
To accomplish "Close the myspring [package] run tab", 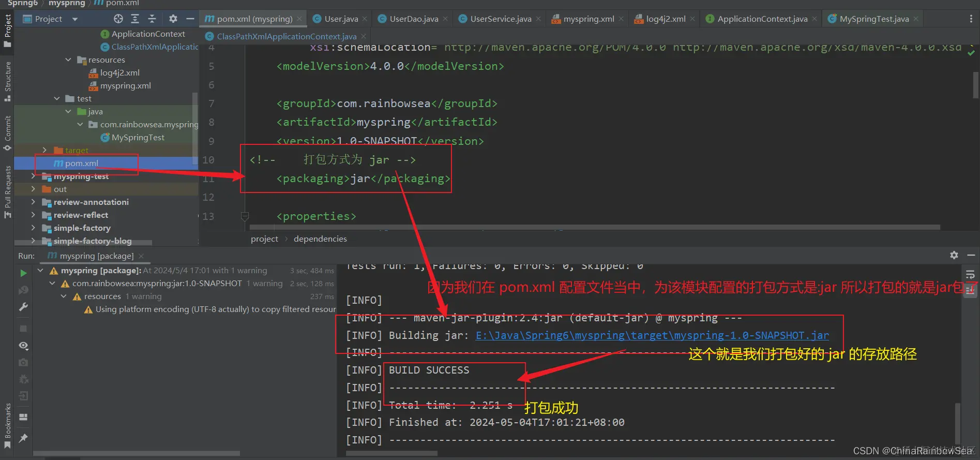I will (x=141, y=256).
